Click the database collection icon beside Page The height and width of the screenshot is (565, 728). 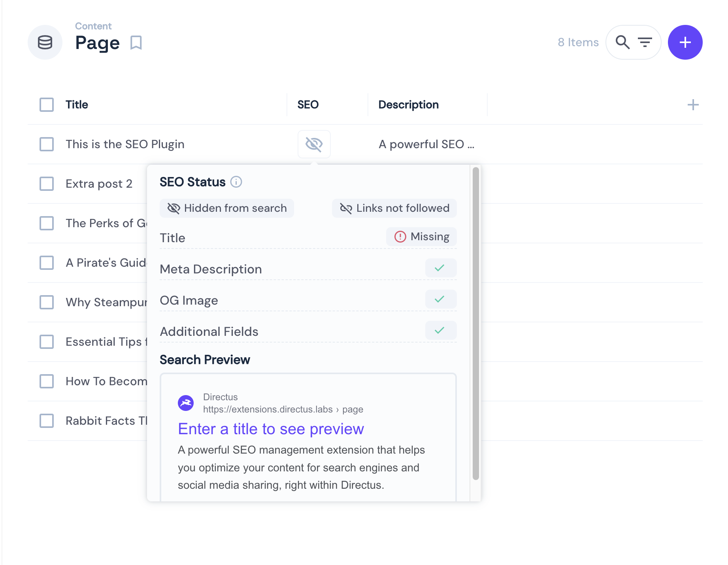coord(45,42)
